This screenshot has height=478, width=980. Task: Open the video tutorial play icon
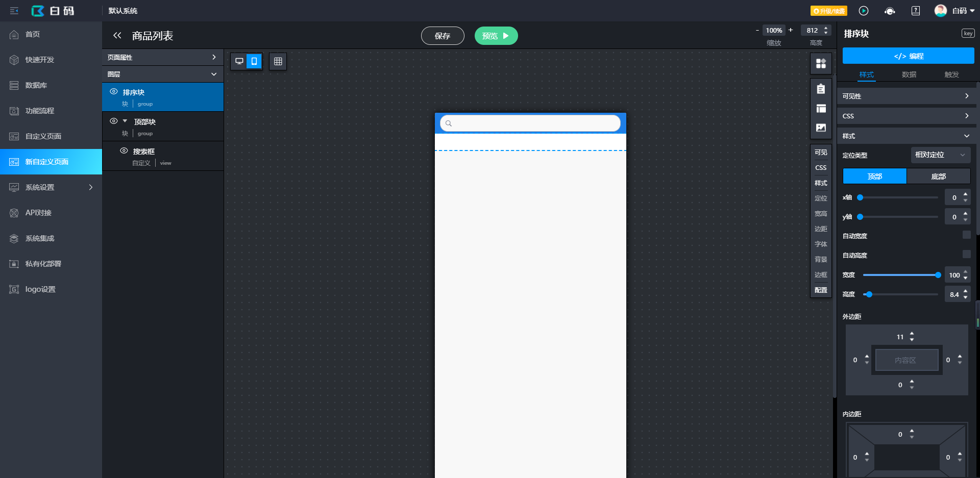pyautogui.click(x=864, y=11)
